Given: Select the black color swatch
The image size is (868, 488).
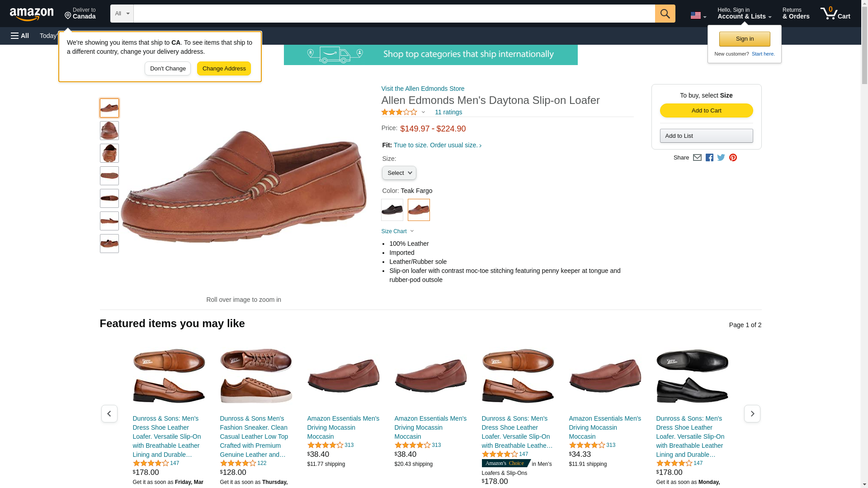Looking at the screenshot, I should (392, 210).
